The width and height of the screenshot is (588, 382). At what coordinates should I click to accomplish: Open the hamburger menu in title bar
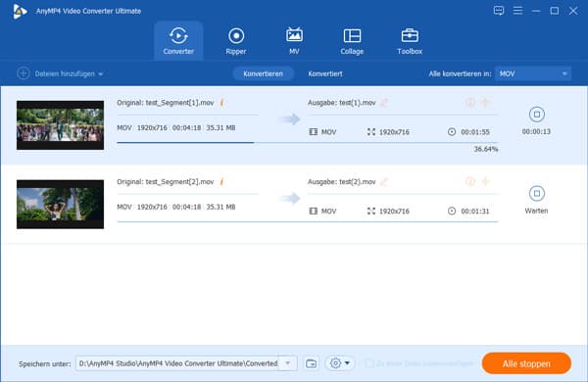[x=517, y=11]
